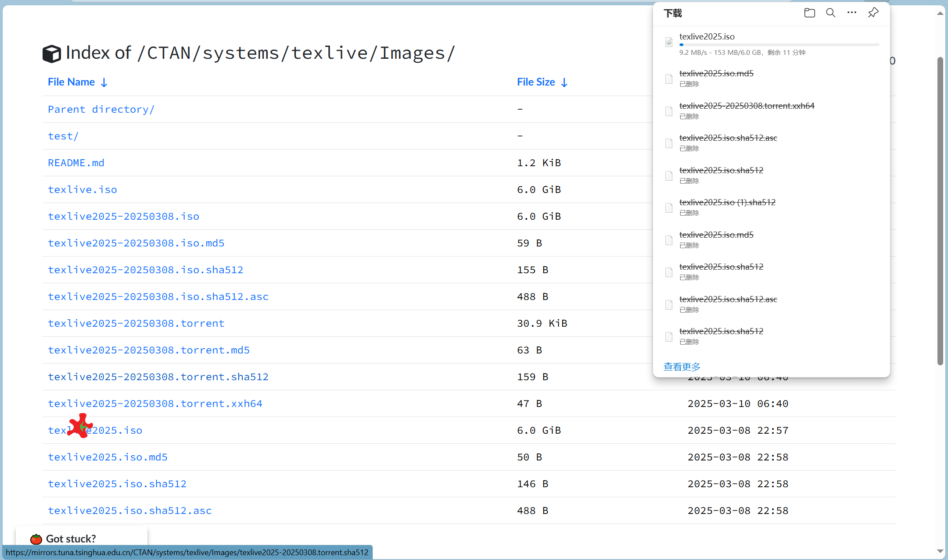Viewport: 948px width, 560px height.
Task: Click deleted texlive2025-20250308.torrent.xxh64 file icon
Action: [x=669, y=111]
